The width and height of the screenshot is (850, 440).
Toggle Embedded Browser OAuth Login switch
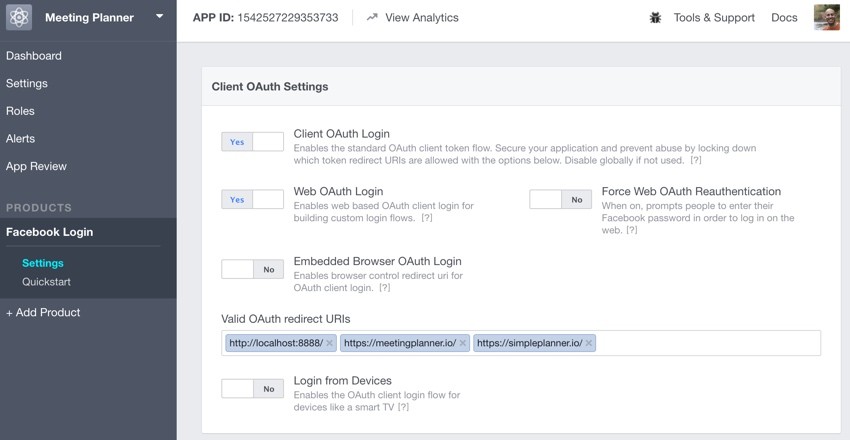[253, 269]
